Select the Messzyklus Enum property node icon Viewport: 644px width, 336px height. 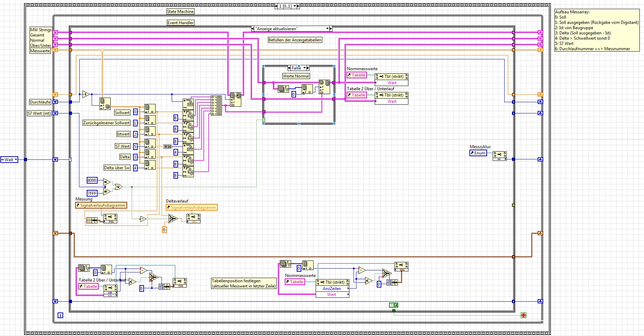pyautogui.click(x=500, y=156)
